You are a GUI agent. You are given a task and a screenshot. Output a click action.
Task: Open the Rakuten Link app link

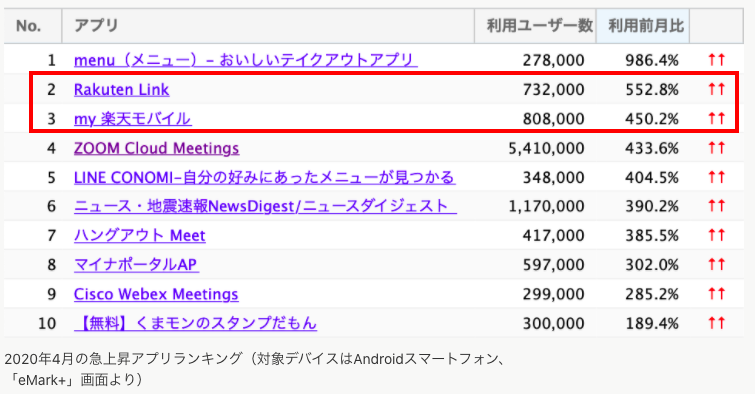tap(121, 90)
